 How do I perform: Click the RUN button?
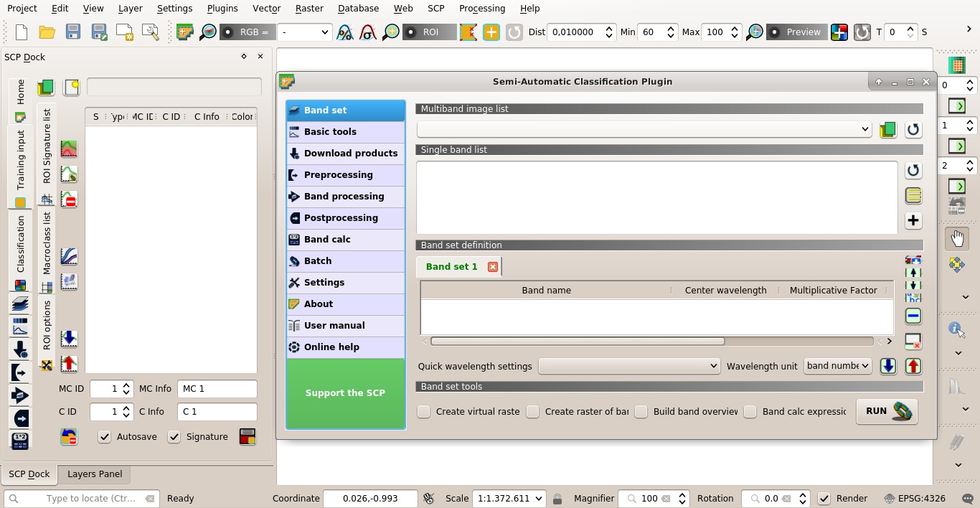click(x=887, y=411)
